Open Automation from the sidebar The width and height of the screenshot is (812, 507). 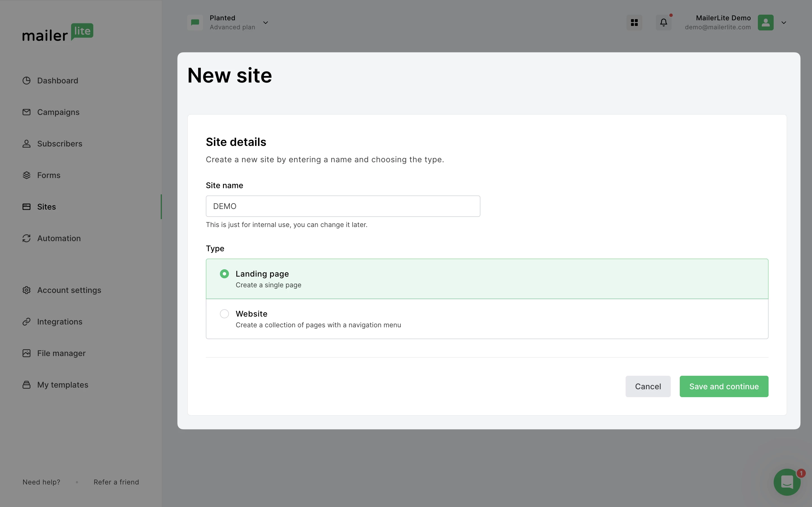pos(59,238)
